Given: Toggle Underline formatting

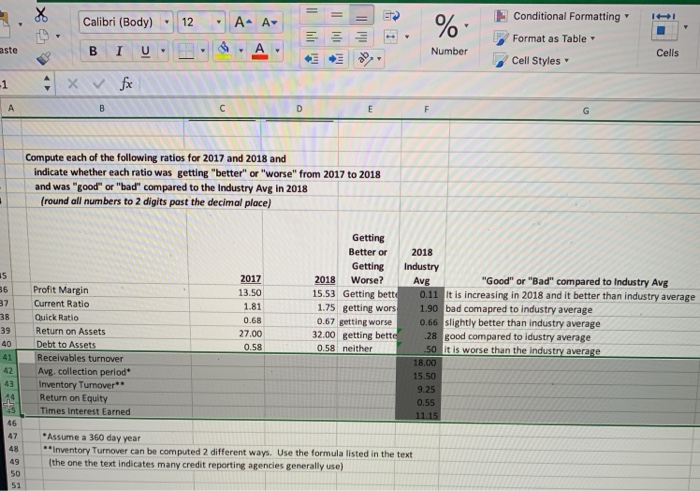Looking at the screenshot, I should [x=145, y=51].
